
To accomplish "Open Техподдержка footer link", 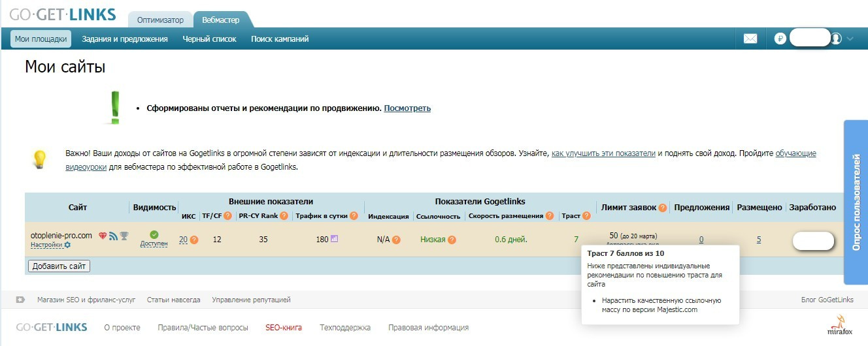I will click(x=345, y=328).
